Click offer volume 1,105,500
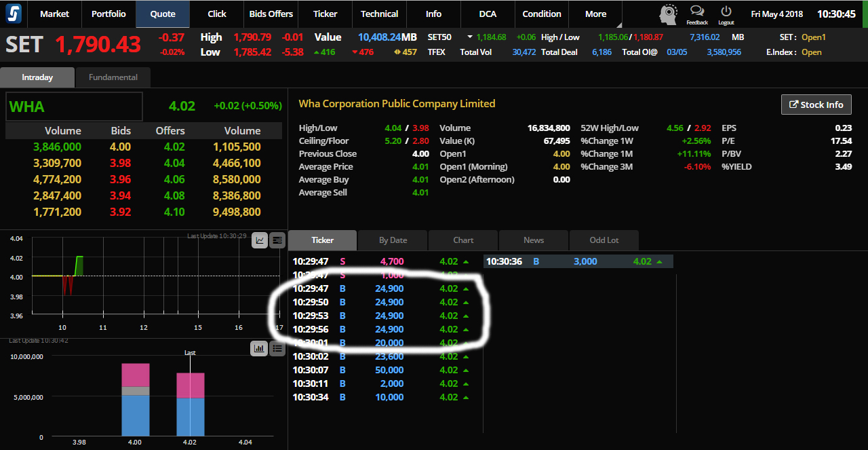This screenshot has height=450, width=868. [237, 147]
